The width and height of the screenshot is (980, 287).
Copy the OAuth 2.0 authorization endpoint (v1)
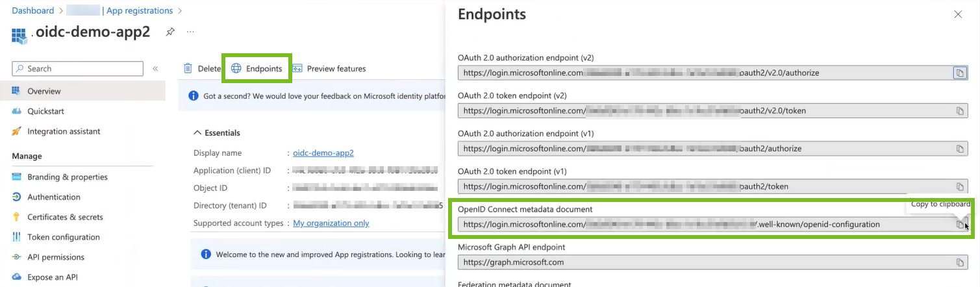click(959, 149)
